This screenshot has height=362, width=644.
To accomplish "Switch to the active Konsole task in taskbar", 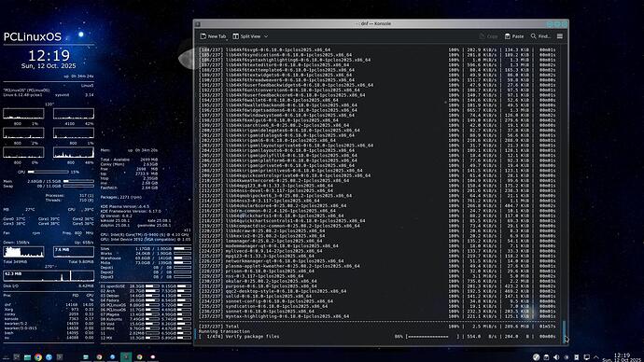I will click(126, 356).
